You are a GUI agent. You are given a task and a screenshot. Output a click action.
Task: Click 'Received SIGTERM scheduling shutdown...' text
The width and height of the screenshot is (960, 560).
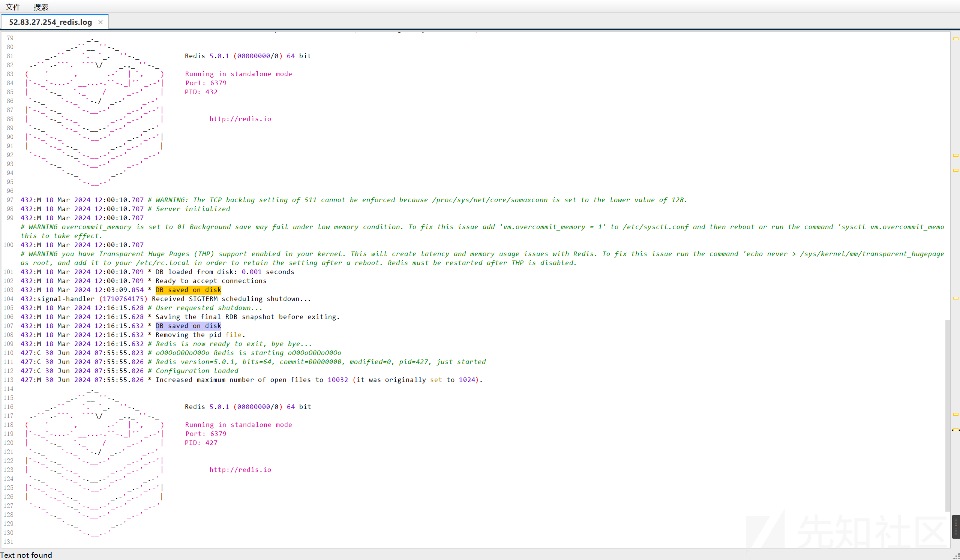pos(231,299)
